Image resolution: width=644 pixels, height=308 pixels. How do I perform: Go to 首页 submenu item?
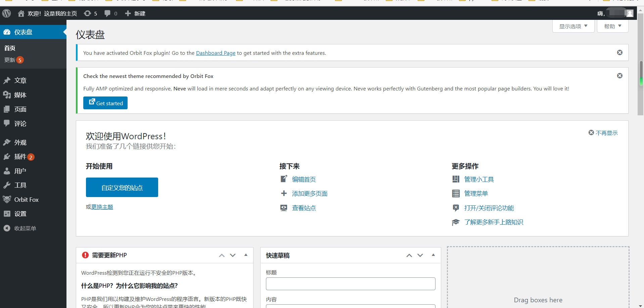(10, 48)
